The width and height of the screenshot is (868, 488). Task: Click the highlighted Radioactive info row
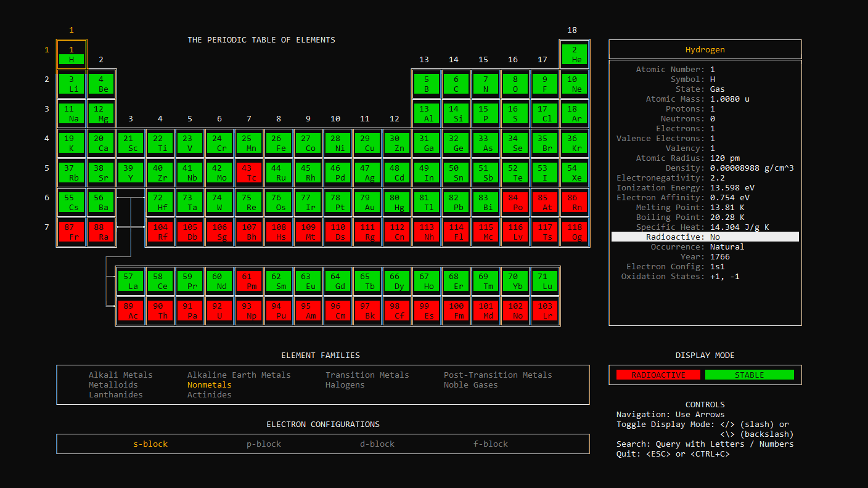[705, 237]
